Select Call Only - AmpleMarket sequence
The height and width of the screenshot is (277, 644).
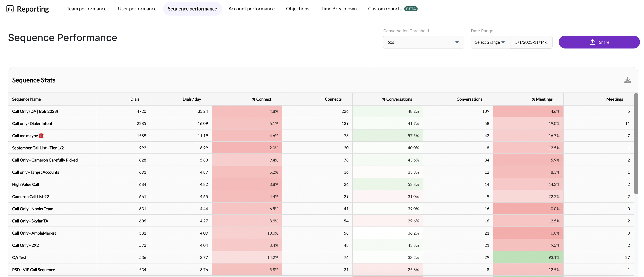[34, 233]
